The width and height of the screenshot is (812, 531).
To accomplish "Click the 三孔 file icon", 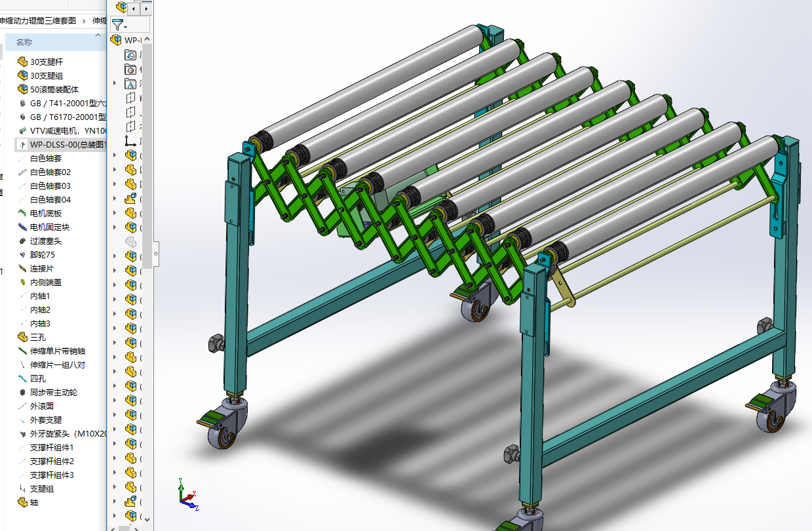I will point(23,337).
